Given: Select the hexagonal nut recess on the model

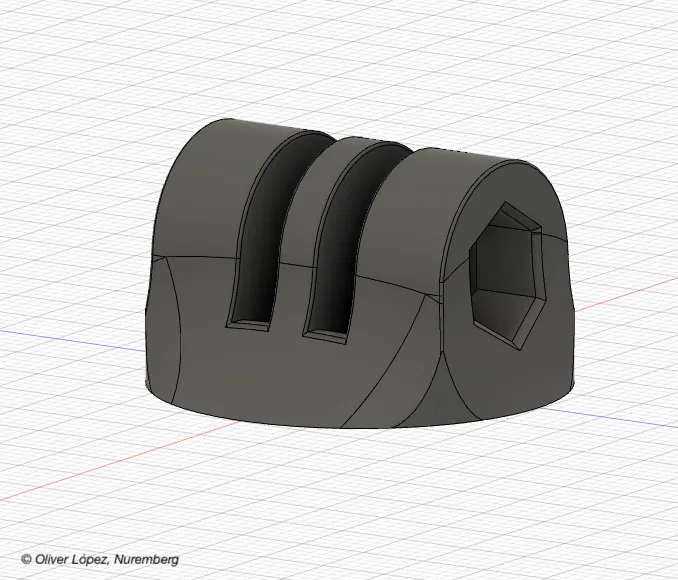Looking at the screenshot, I should (x=506, y=276).
